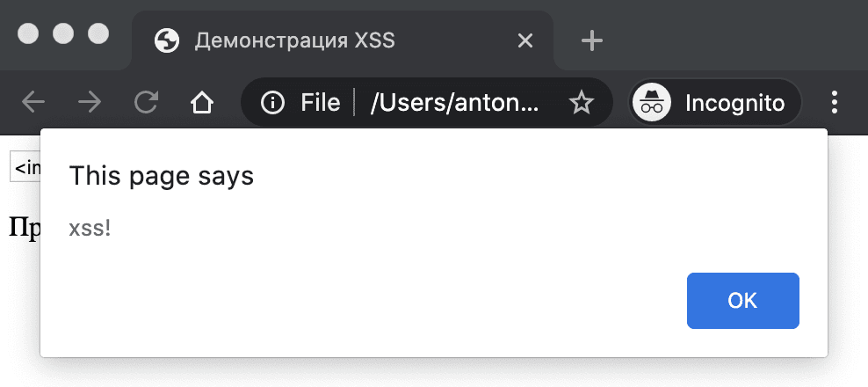Maximize the browser window
The width and height of the screenshot is (868, 387).
[x=98, y=33]
